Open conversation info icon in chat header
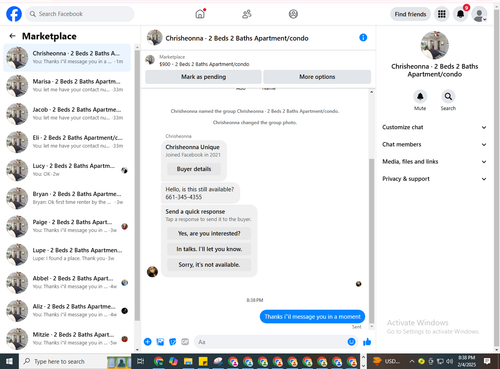The image size is (500, 369). 363,38
